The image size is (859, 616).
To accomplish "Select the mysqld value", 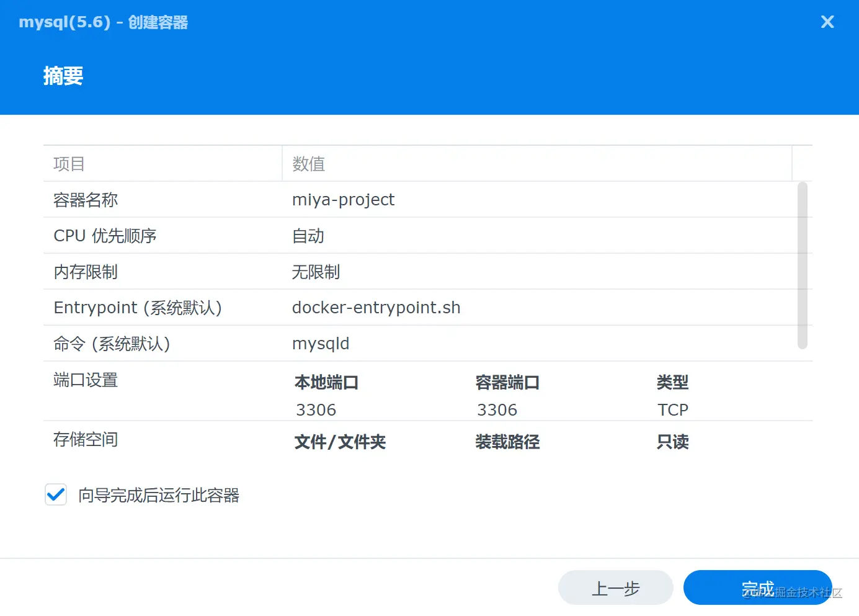I will coord(321,344).
